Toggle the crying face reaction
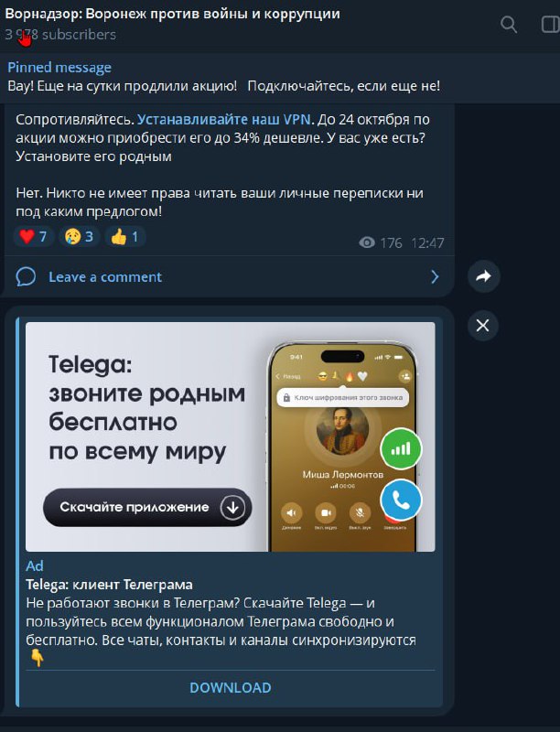The height and width of the screenshot is (732, 560). 79,237
